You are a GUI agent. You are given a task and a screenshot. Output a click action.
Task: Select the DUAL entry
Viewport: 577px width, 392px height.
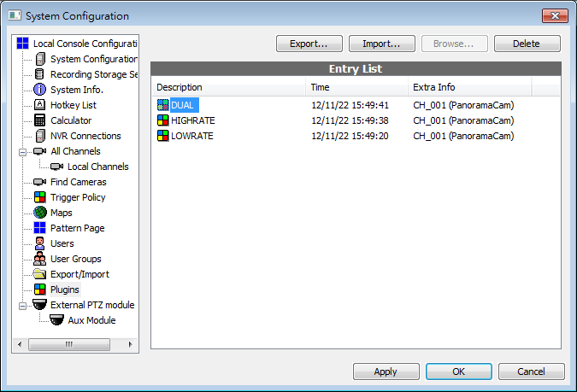183,105
